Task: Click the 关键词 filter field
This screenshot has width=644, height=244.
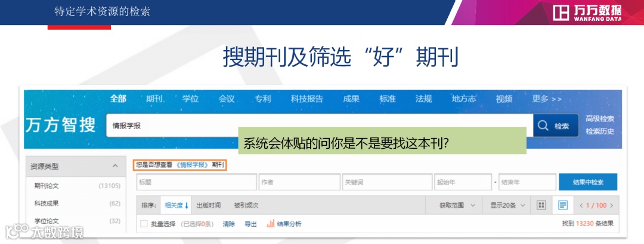Action: [388, 182]
